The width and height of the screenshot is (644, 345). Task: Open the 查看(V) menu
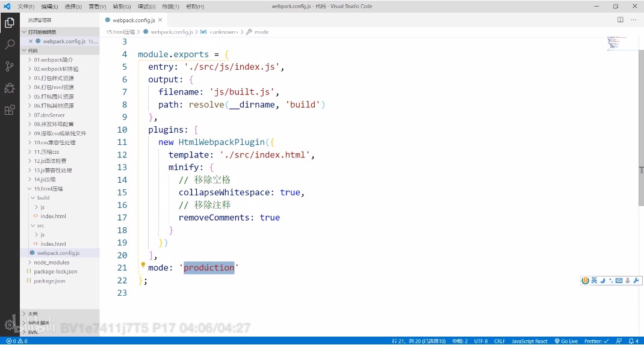tap(98, 7)
